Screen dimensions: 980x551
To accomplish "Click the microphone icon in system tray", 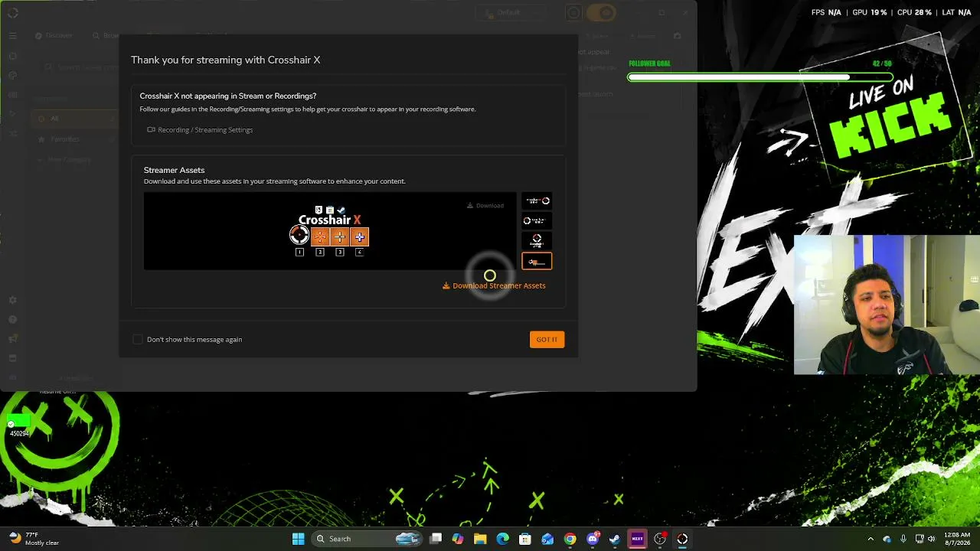I will [x=903, y=539].
